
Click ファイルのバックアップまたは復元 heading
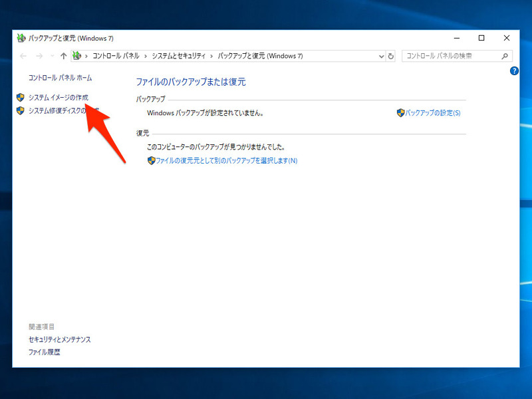pos(191,82)
